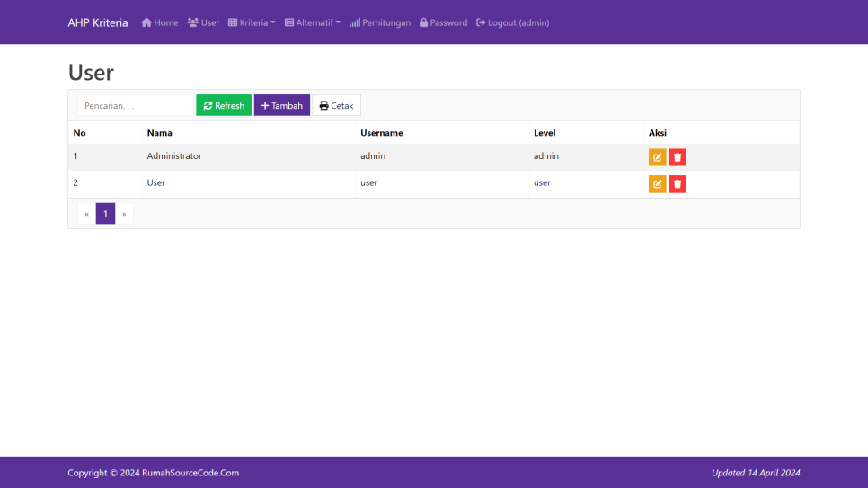This screenshot has width=868, height=488.
Task: Log out via Logout (admin)
Action: pos(513,22)
